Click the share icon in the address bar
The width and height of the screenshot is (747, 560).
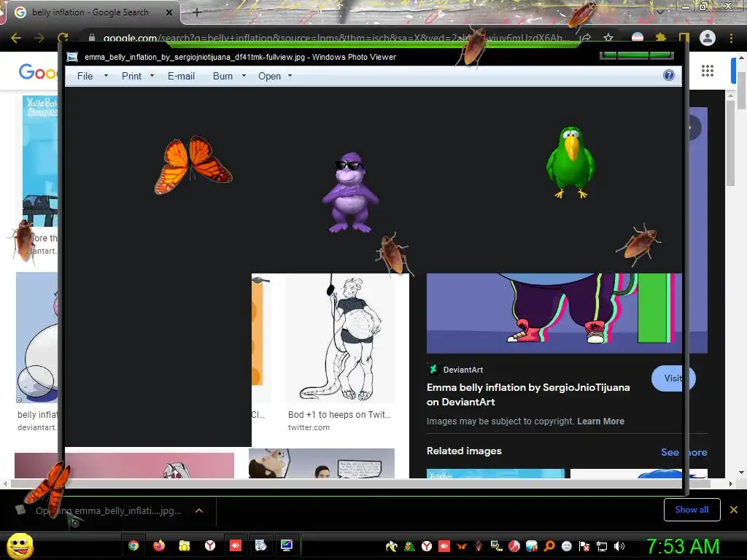[586, 38]
